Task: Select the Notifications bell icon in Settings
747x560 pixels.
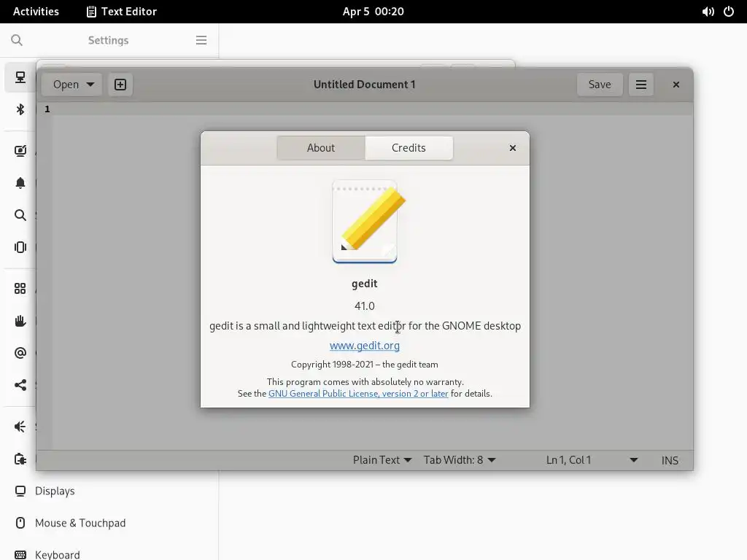Action: coord(20,183)
